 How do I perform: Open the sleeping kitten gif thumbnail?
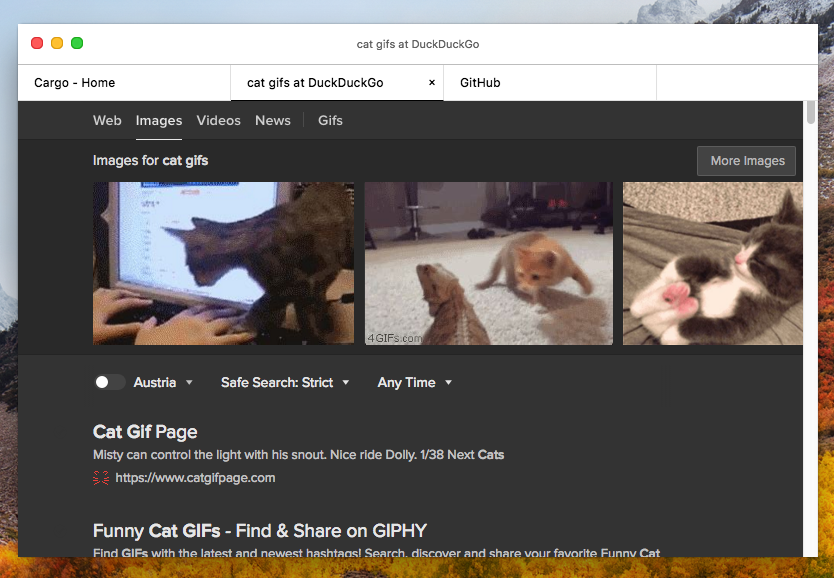point(713,263)
